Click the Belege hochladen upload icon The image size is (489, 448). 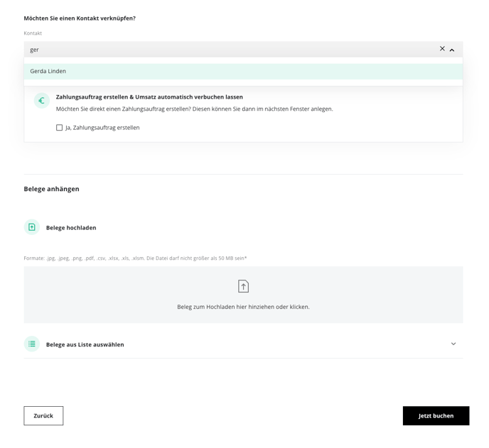pos(32,227)
